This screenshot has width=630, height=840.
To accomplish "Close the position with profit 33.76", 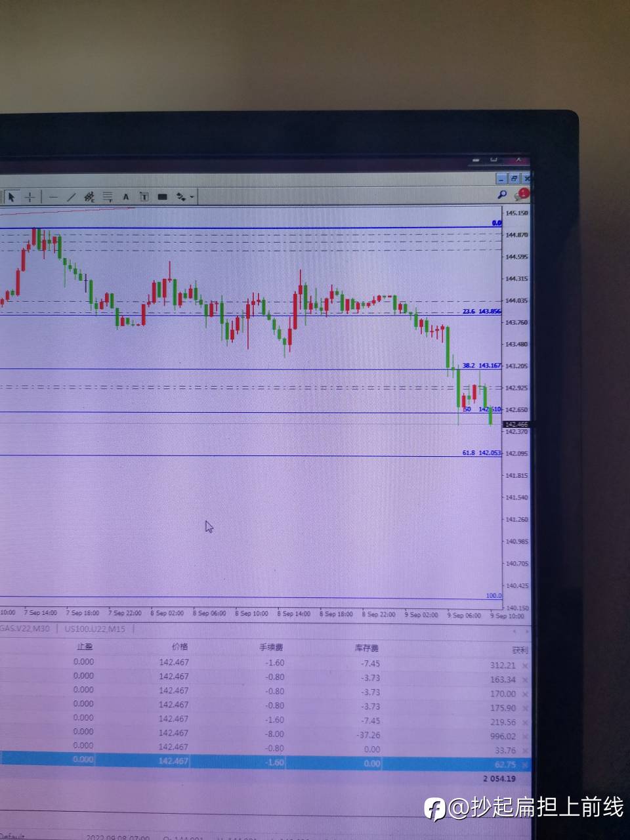I will (524, 751).
